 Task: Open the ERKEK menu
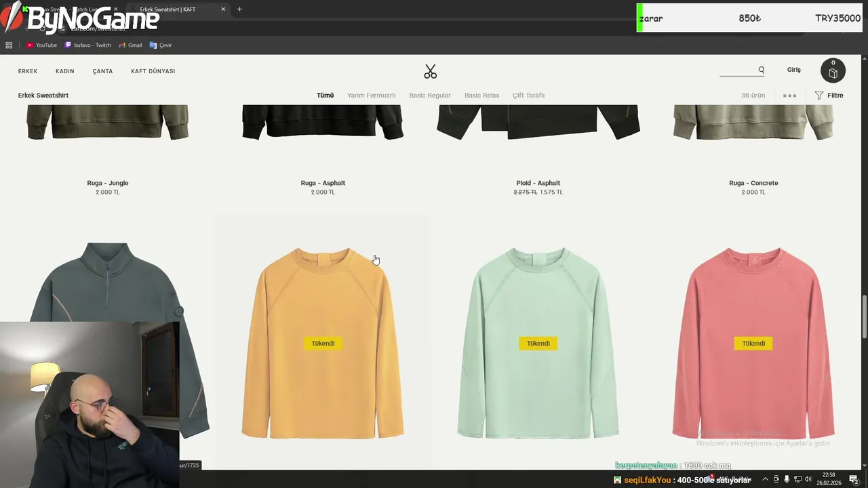(28, 71)
